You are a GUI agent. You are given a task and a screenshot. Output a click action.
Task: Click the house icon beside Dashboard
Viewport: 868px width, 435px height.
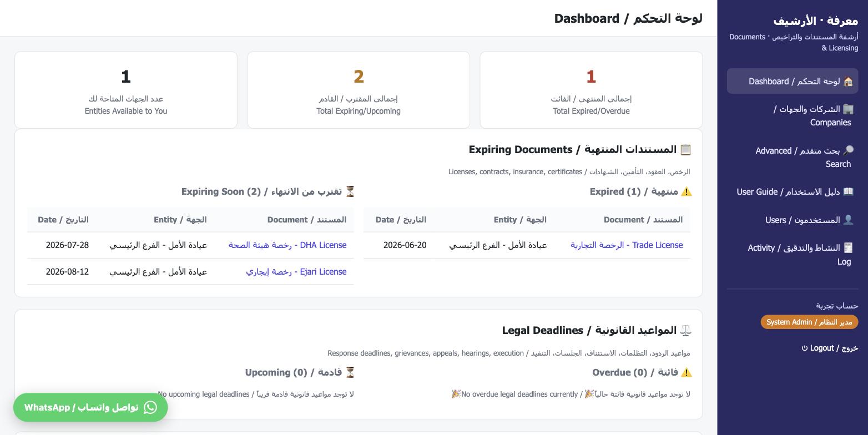848,82
